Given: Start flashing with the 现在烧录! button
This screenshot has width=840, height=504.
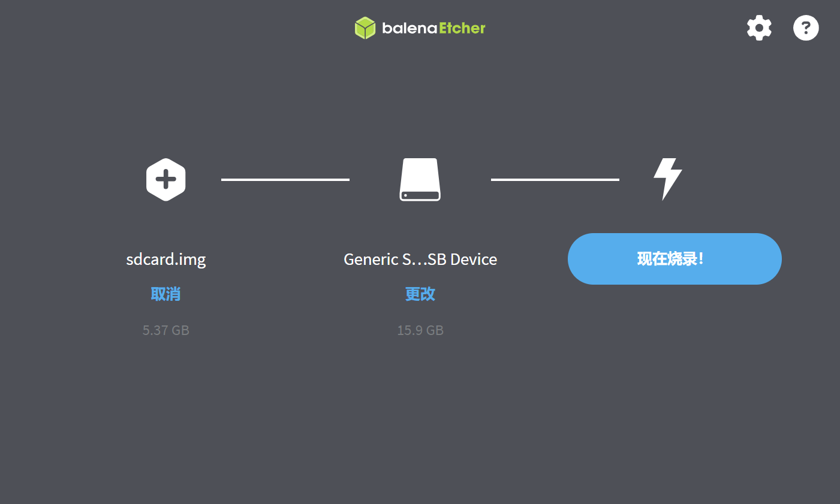Looking at the screenshot, I should [x=675, y=259].
